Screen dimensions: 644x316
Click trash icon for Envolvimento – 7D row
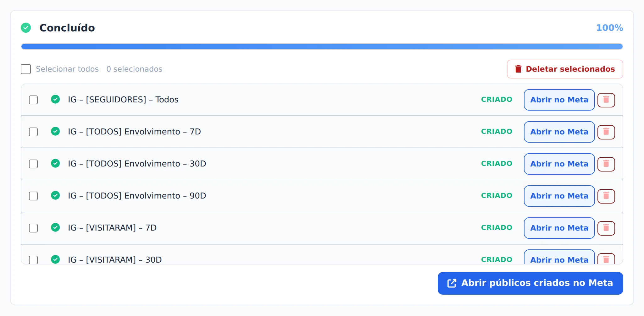point(606,132)
